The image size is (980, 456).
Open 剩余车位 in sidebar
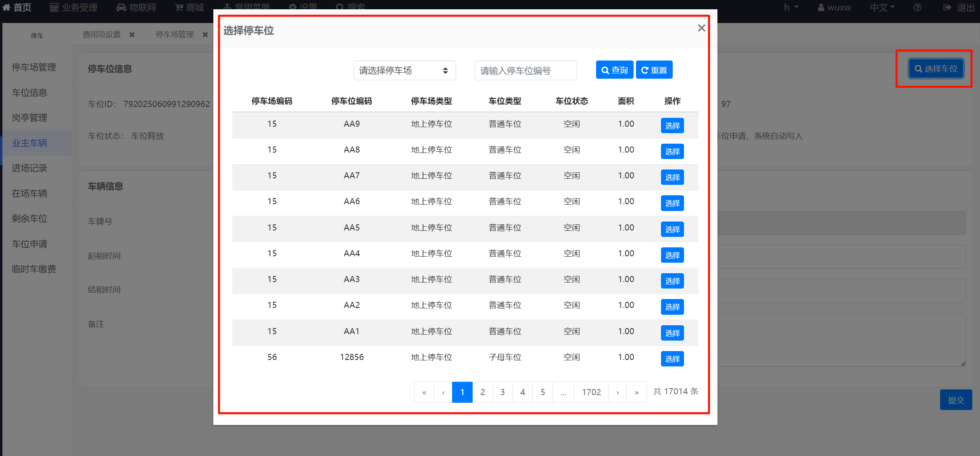(x=29, y=219)
